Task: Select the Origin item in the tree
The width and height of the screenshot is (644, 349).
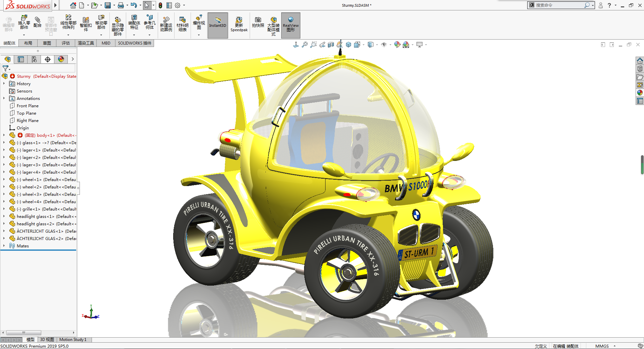Action: (x=23, y=128)
